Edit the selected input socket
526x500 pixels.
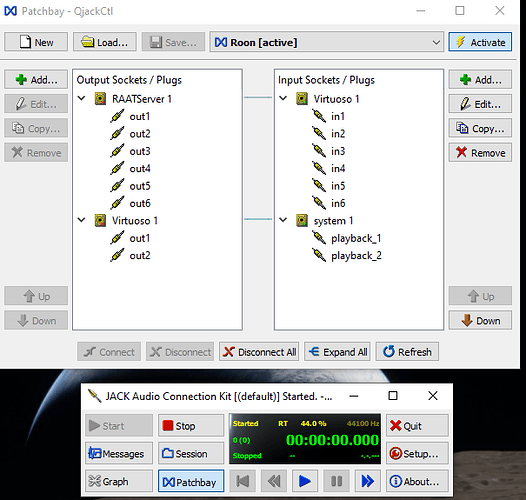480,104
